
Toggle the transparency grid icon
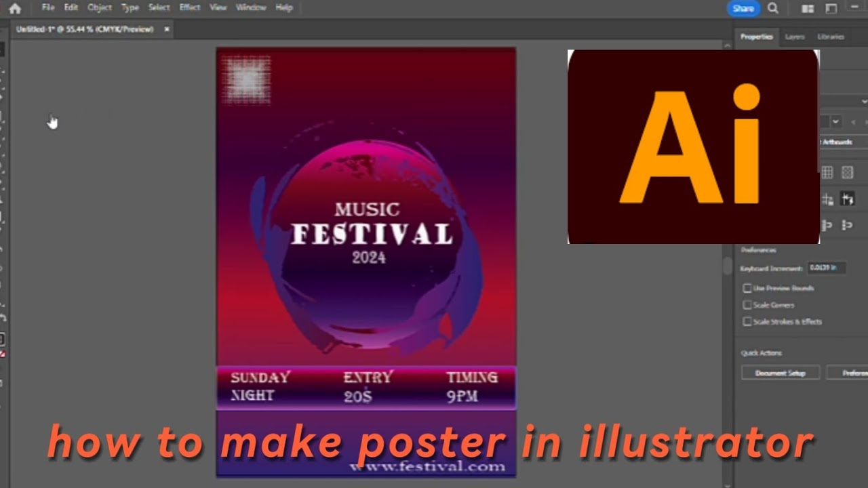[x=847, y=172]
